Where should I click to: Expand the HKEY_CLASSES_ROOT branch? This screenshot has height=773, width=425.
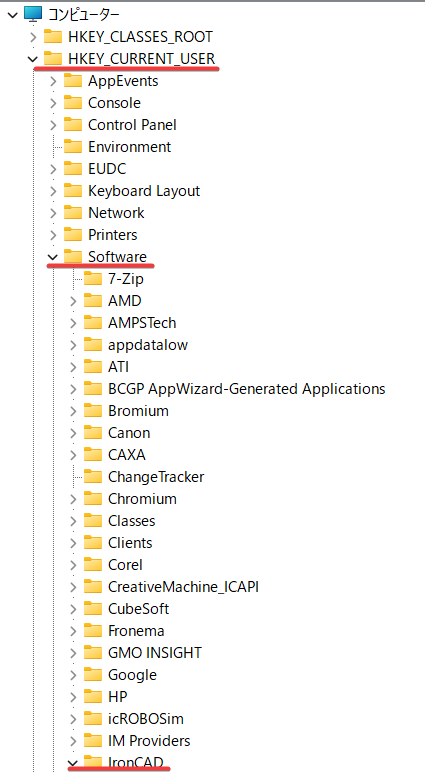(x=33, y=37)
